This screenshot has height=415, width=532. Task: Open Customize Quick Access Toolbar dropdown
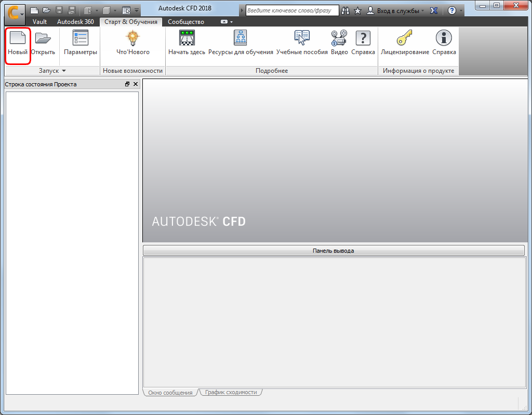tap(137, 10)
